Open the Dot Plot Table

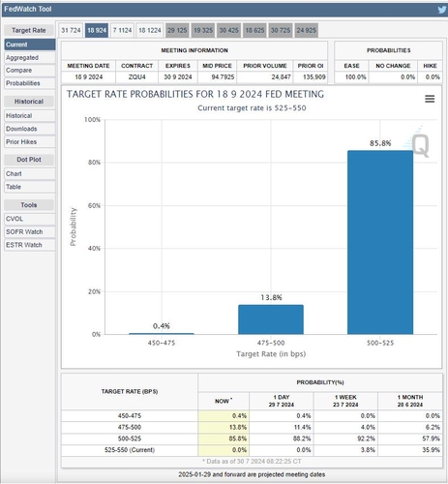30,187
